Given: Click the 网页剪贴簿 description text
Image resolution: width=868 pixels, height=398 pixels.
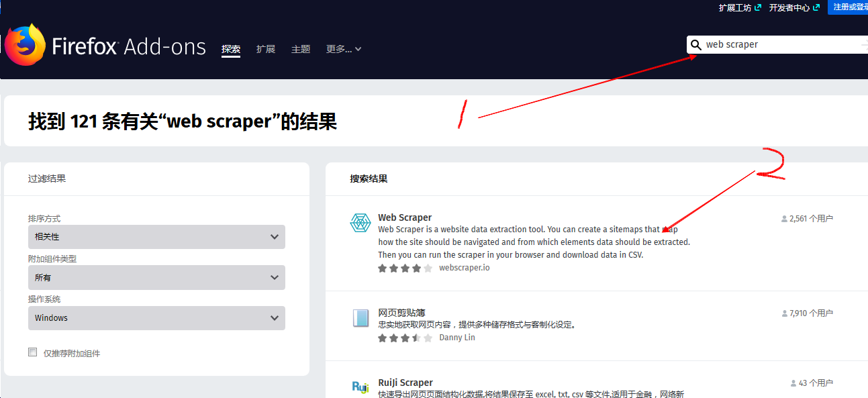Looking at the screenshot, I should [477, 325].
